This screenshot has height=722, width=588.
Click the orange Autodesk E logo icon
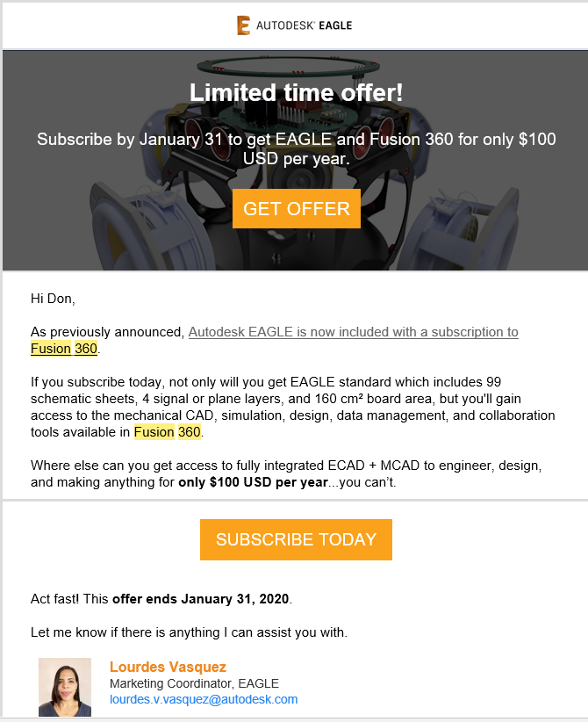pyautogui.click(x=243, y=25)
